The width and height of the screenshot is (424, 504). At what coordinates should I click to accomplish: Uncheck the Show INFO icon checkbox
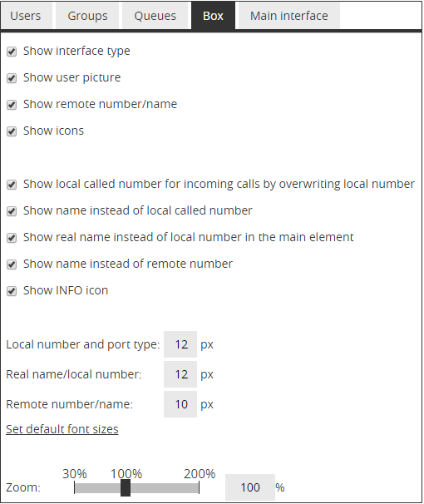pyautogui.click(x=12, y=292)
